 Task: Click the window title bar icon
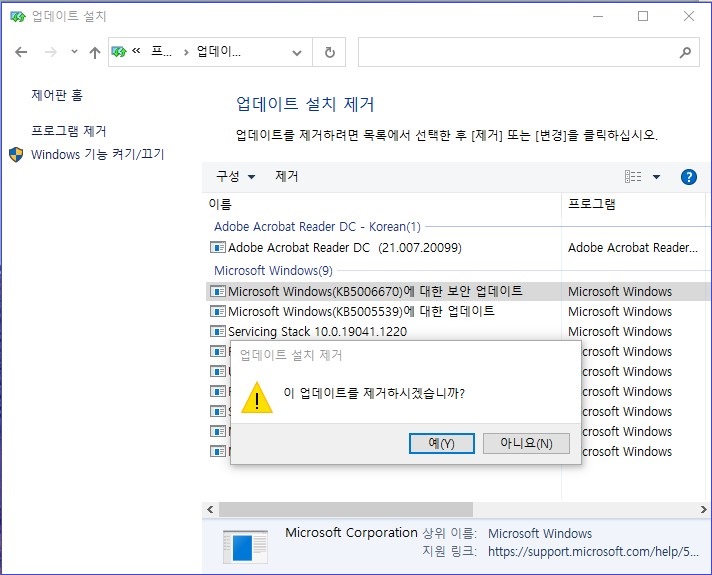point(18,17)
